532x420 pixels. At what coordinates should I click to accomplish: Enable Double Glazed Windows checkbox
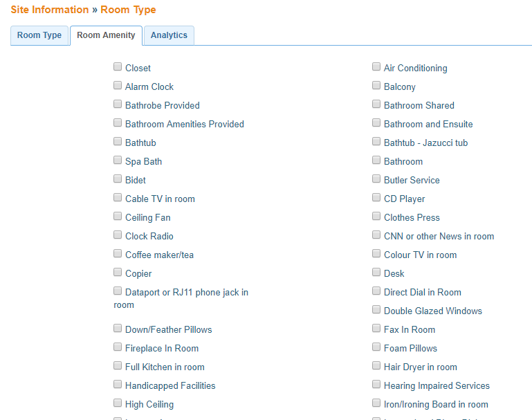point(376,310)
